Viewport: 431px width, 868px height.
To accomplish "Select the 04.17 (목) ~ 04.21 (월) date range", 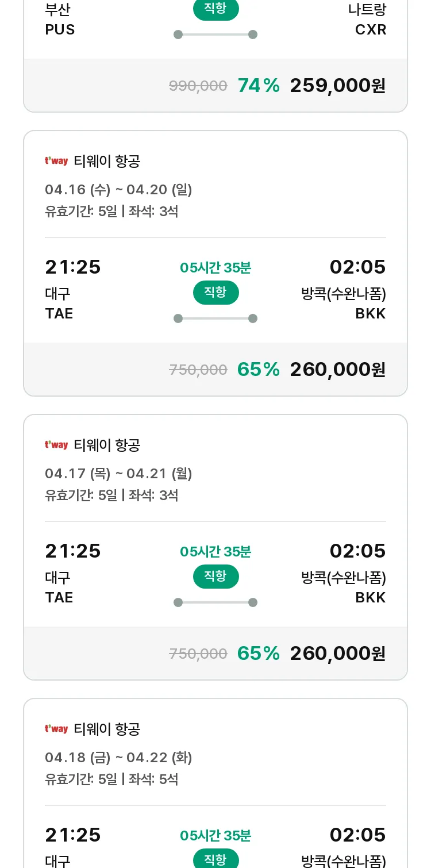I will pyautogui.click(x=118, y=474).
